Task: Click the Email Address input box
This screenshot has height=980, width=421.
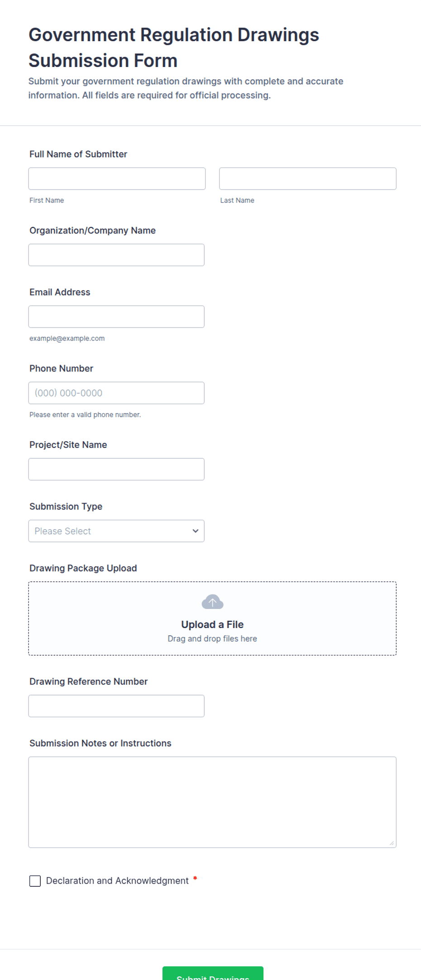Action: [116, 317]
